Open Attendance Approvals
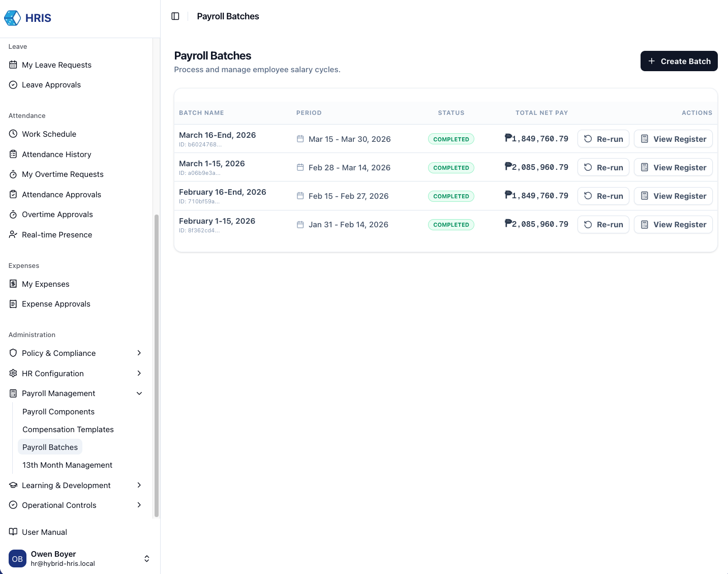The height and width of the screenshot is (574, 728). pos(61,194)
